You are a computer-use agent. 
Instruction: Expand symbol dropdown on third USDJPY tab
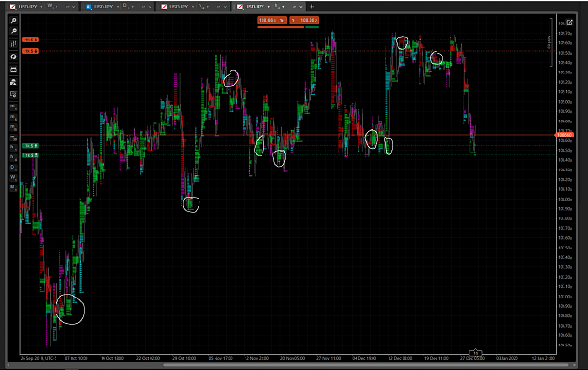pyautogui.click(x=193, y=7)
